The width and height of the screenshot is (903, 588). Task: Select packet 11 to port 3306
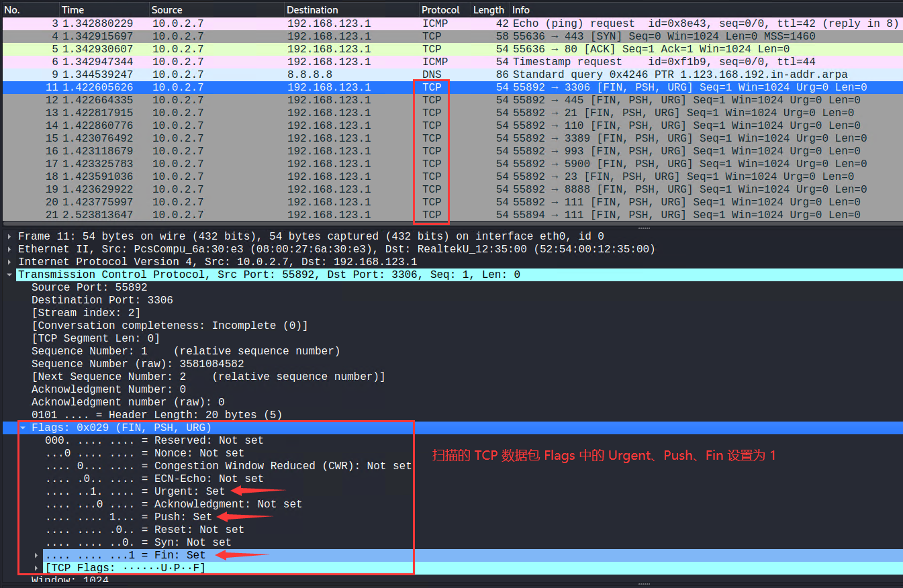pyautogui.click(x=451, y=87)
